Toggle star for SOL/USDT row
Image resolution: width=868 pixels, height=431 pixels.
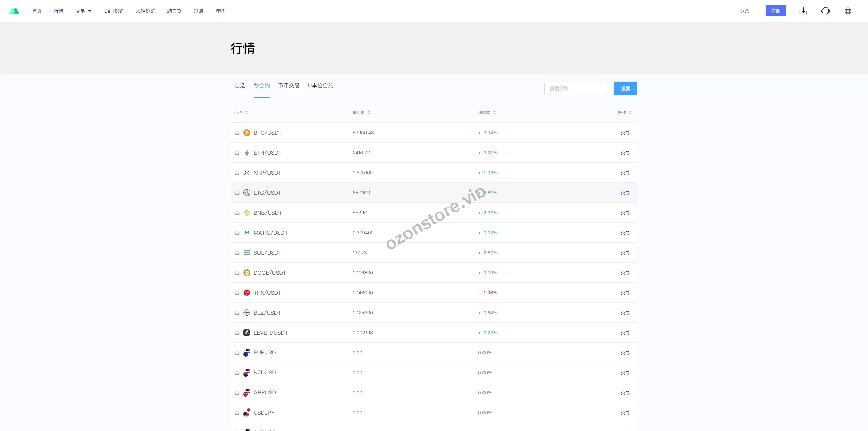237,253
